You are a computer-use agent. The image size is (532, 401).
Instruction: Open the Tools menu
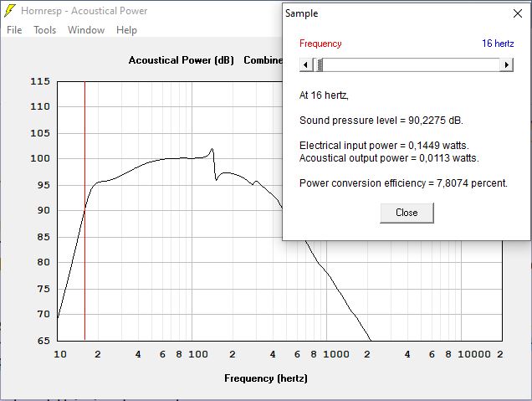45,30
